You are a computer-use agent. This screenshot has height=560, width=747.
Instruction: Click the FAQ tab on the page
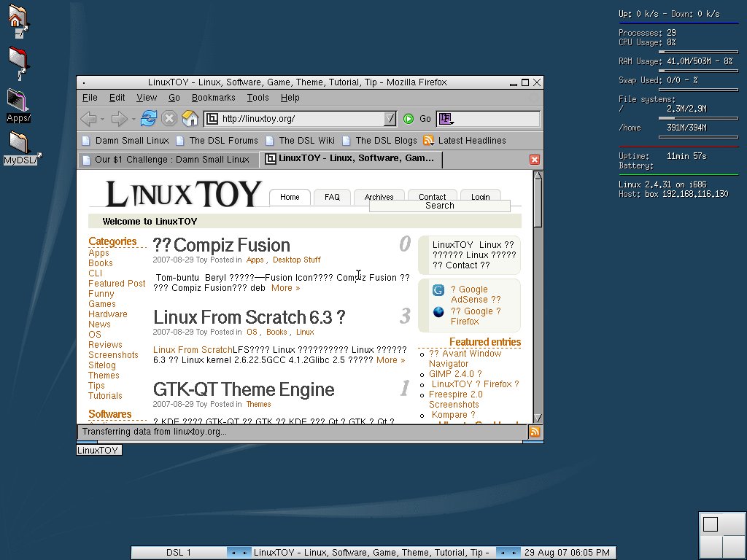(x=332, y=197)
